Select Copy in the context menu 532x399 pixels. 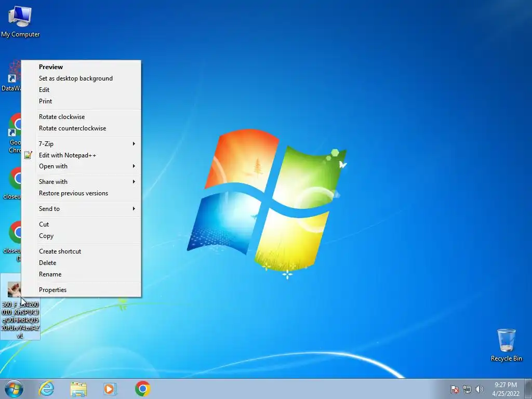tap(81, 236)
